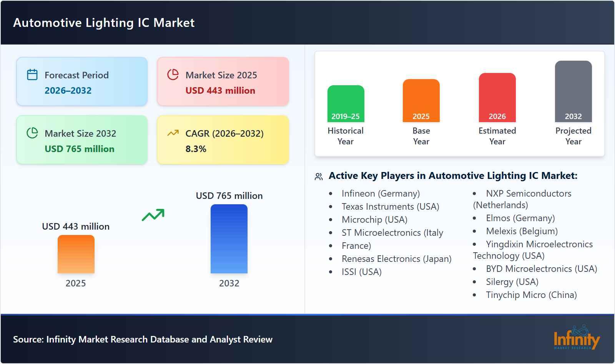Click the 2025 label under the orange bar
The height and width of the screenshot is (364, 615).
click(76, 283)
